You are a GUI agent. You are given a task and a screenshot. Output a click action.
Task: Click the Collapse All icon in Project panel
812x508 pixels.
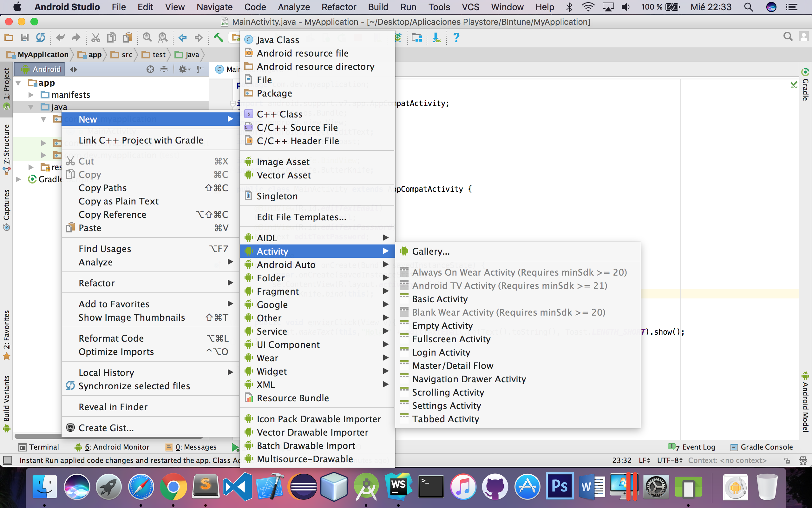164,69
